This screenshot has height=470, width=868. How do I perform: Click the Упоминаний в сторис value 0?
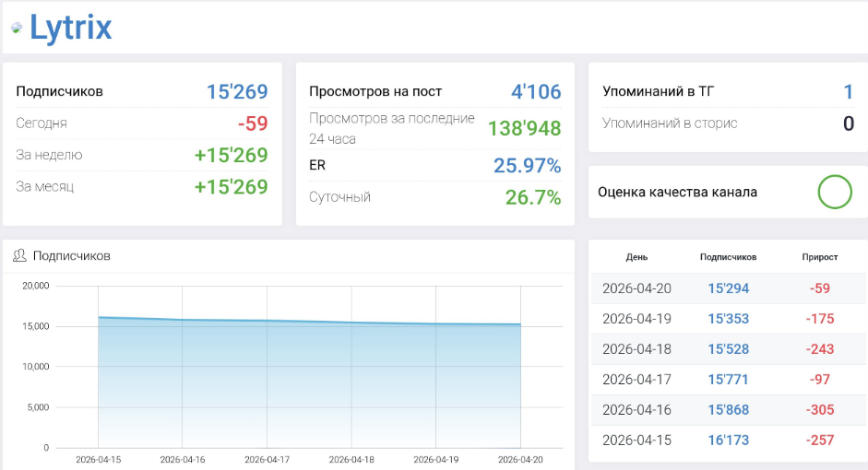(848, 123)
